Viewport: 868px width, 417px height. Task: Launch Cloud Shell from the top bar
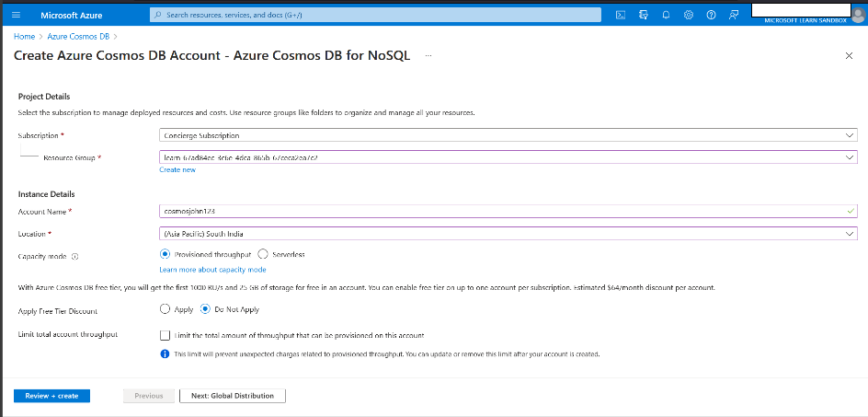tap(621, 15)
